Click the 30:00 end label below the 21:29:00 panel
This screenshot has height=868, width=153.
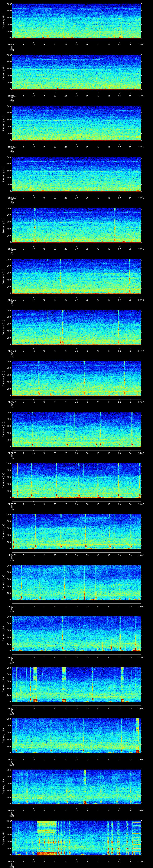[x=141, y=810]
